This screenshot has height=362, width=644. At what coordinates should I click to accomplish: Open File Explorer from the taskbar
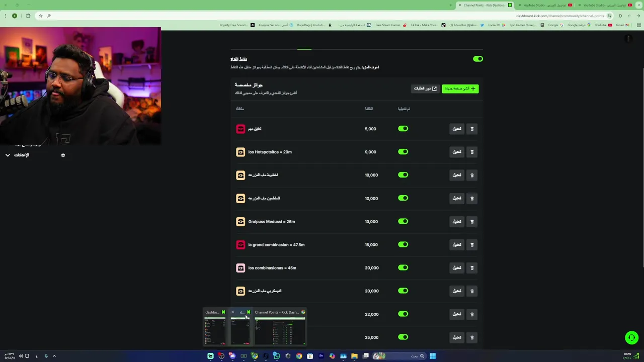point(354,356)
